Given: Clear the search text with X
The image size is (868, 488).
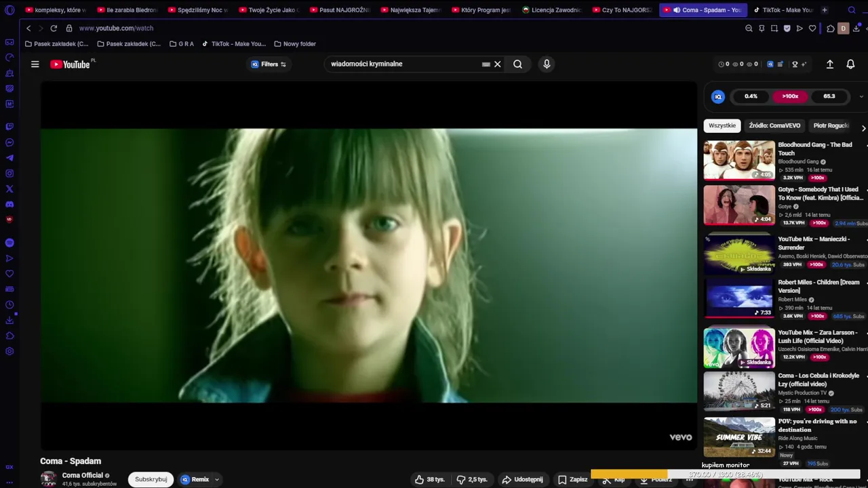Looking at the screenshot, I should [x=497, y=64].
